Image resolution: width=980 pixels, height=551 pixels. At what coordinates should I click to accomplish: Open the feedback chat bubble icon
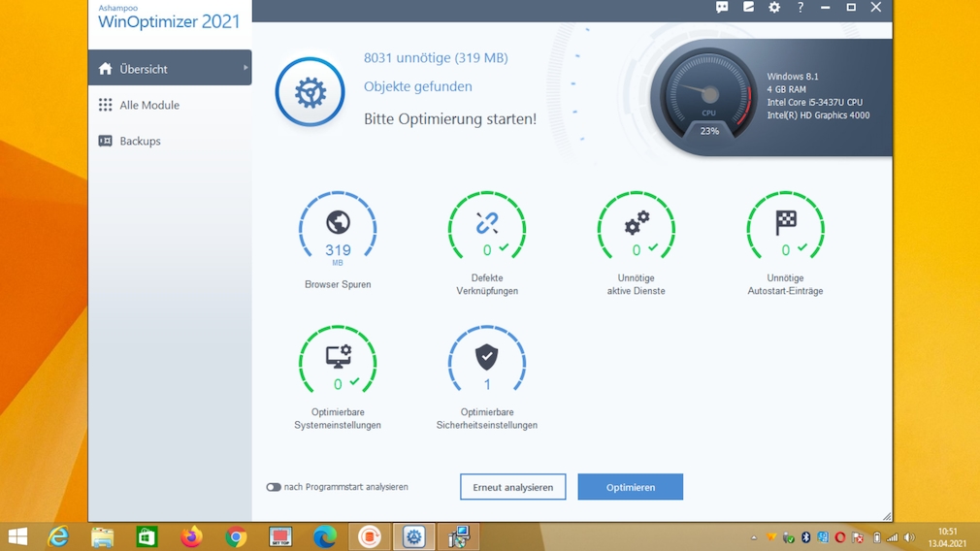point(722,8)
